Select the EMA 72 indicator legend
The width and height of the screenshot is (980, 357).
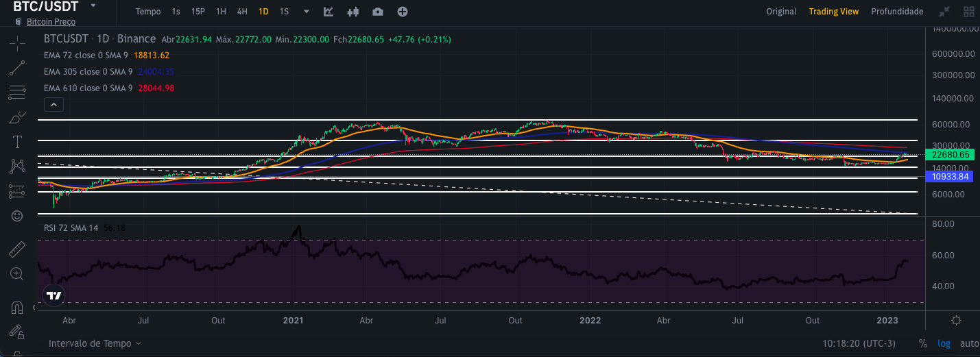[106, 56]
